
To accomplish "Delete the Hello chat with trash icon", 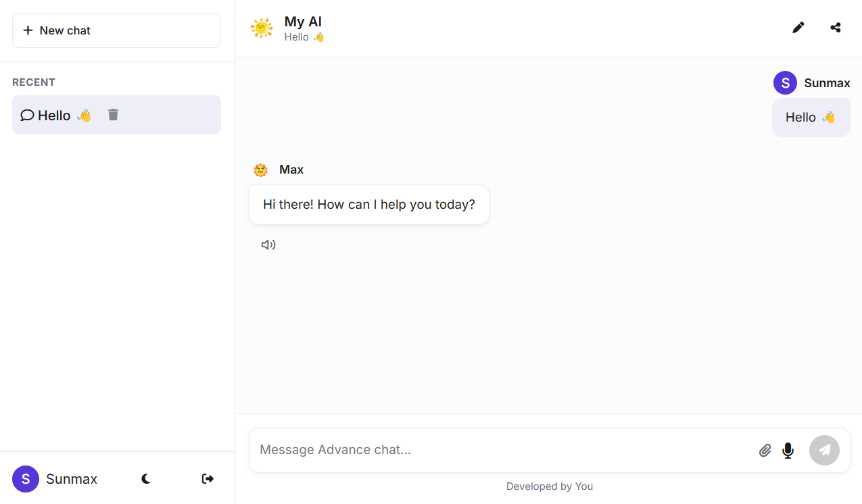I will (x=113, y=115).
